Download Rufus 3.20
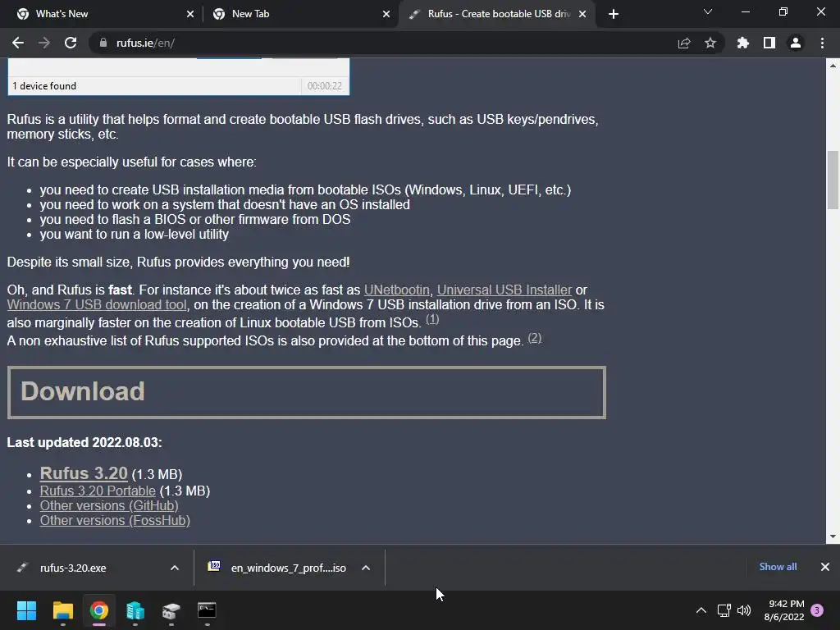Viewport: 840px width, 630px height. (84, 473)
